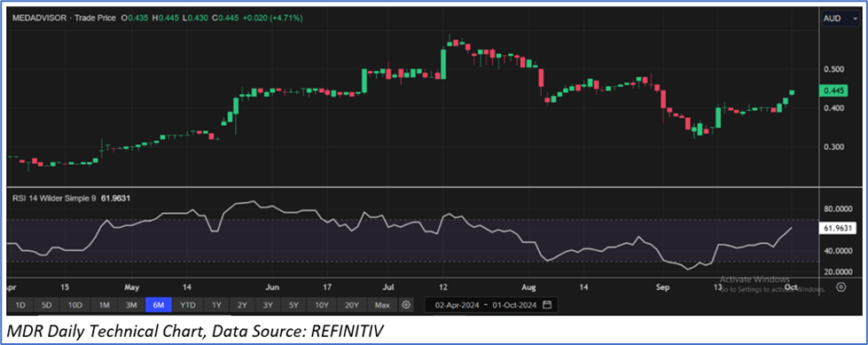Image resolution: width=868 pixels, height=345 pixels.
Task: Choose the 3M time range
Action: (x=131, y=304)
